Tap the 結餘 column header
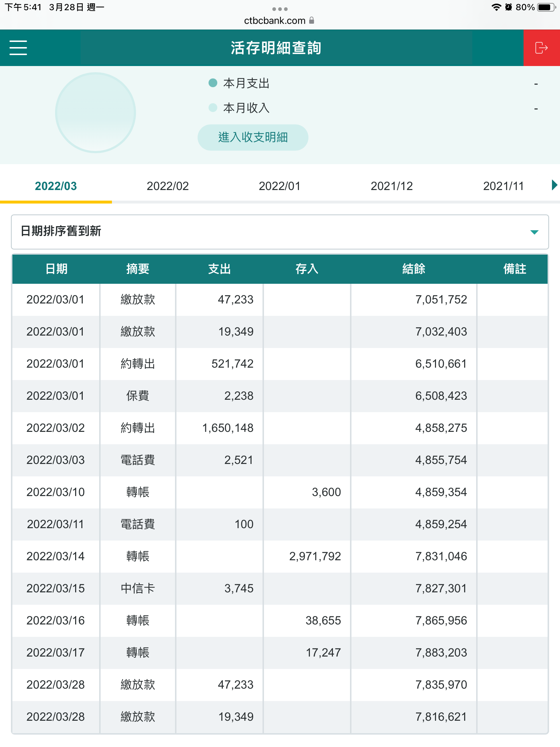560x747 pixels. [413, 269]
